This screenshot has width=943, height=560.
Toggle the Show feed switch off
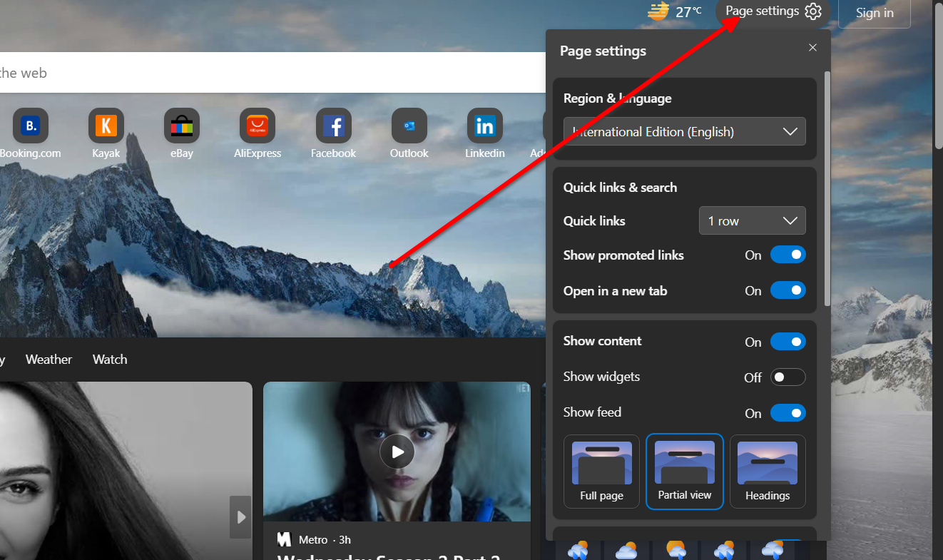tap(787, 413)
